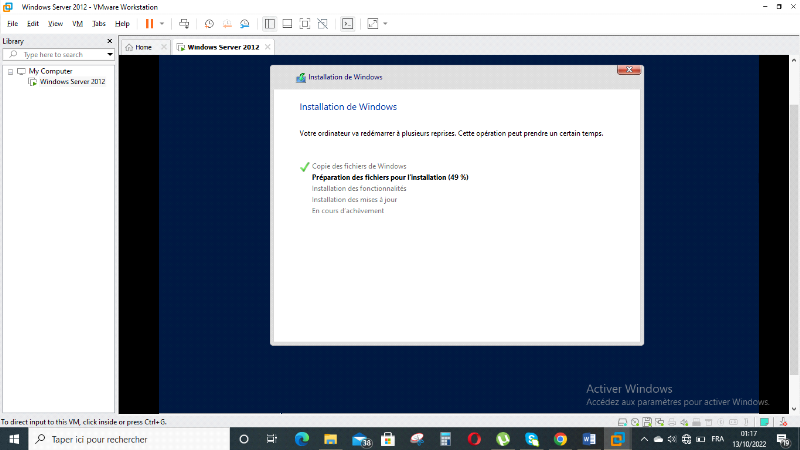Revert VM to the previous snapshot
The image size is (800, 450).
click(226, 23)
